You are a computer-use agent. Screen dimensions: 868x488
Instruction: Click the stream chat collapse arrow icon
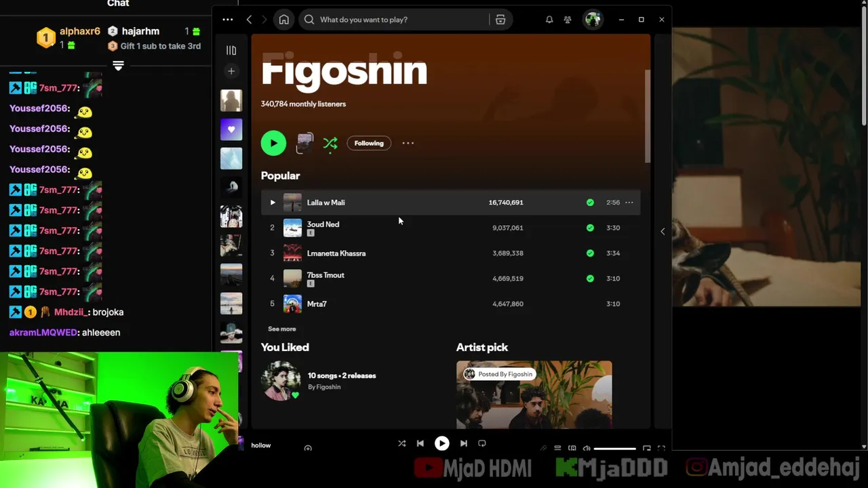point(118,66)
